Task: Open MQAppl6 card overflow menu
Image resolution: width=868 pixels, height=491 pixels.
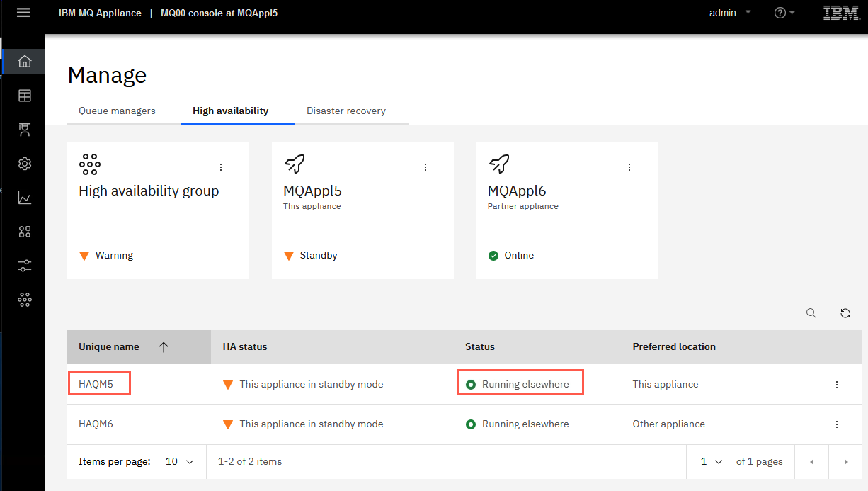Action: (629, 167)
